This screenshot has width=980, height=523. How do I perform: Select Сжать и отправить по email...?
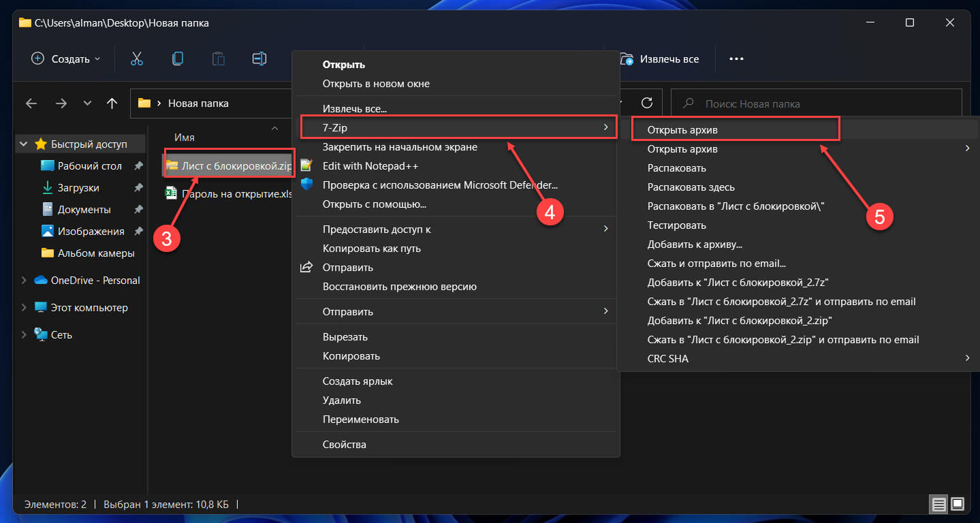pyautogui.click(x=798, y=263)
